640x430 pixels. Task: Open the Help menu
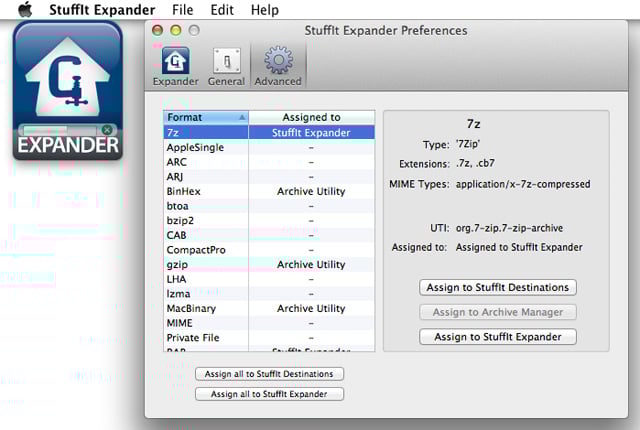[264, 9]
